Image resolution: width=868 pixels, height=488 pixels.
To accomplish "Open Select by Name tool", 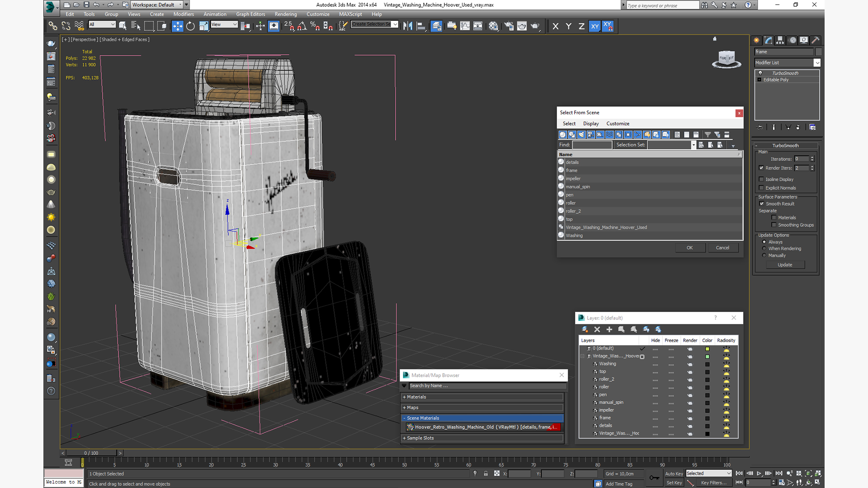I will tap(136, 26).
